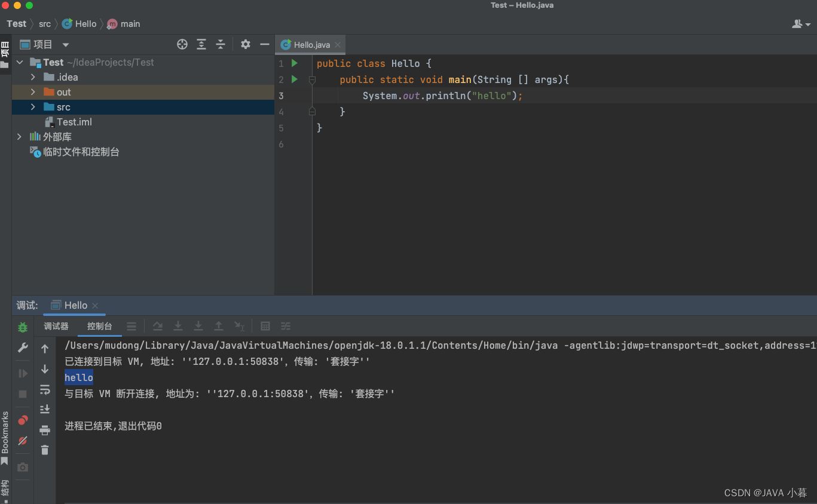Click the Step Into icon
The image size is (817, 504).
(x=178, y=326)
